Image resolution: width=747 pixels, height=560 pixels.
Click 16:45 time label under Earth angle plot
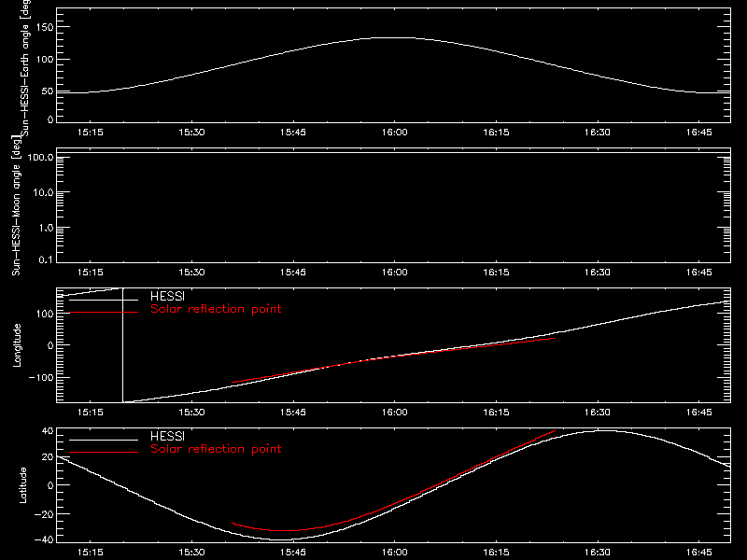pos(698,133)
